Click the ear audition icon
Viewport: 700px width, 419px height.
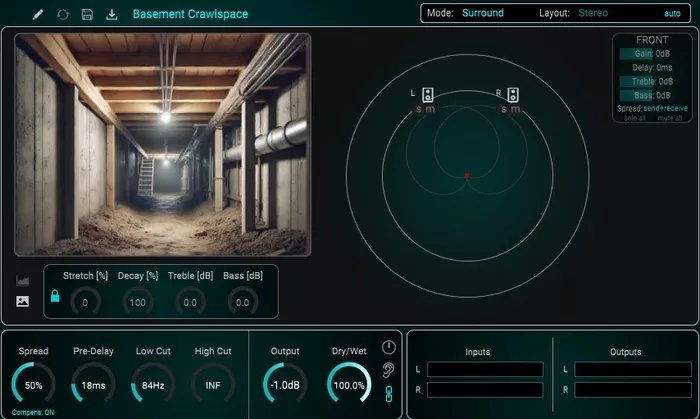tap(388, 369)
